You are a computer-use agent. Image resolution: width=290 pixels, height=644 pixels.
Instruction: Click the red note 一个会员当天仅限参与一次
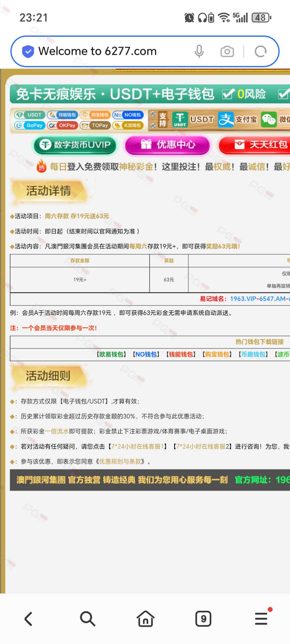53,328
